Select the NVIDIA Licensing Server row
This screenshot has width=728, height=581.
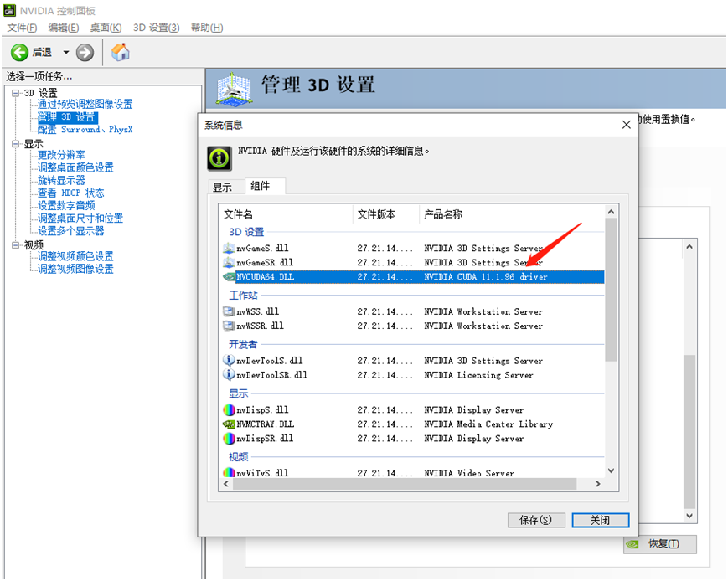(413, 375)
